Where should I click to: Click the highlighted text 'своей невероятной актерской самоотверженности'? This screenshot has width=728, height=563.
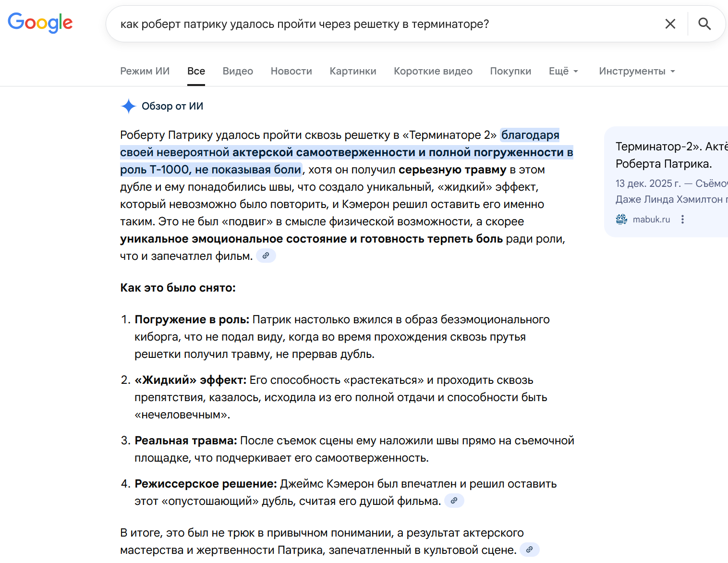[267, 152]
